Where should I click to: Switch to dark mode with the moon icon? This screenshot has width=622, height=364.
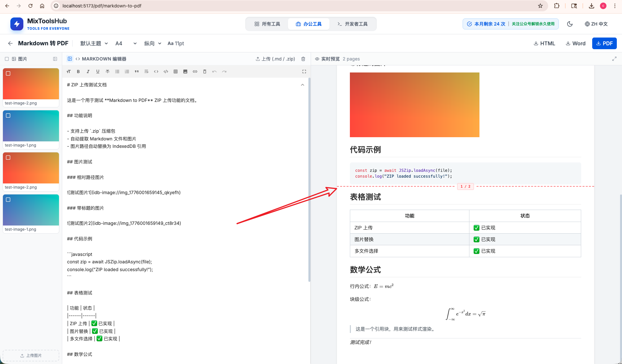coord(570,24)
